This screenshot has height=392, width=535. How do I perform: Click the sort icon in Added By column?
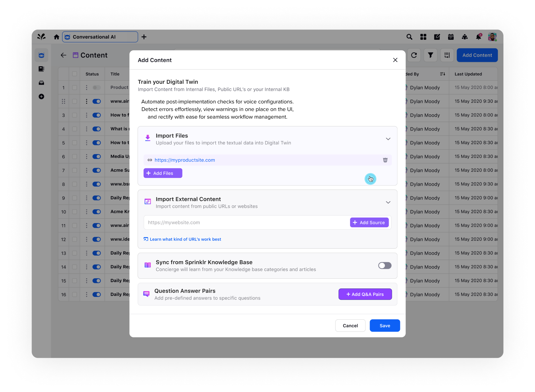443,74
